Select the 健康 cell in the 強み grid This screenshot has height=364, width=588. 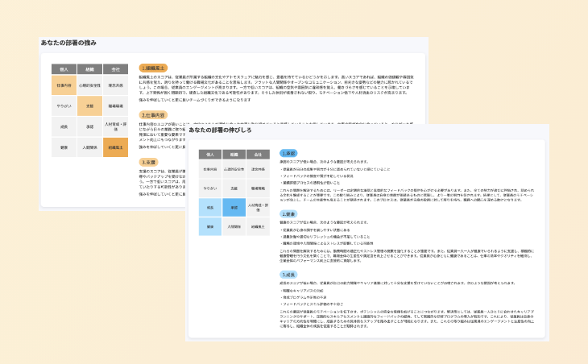[64, 147]
